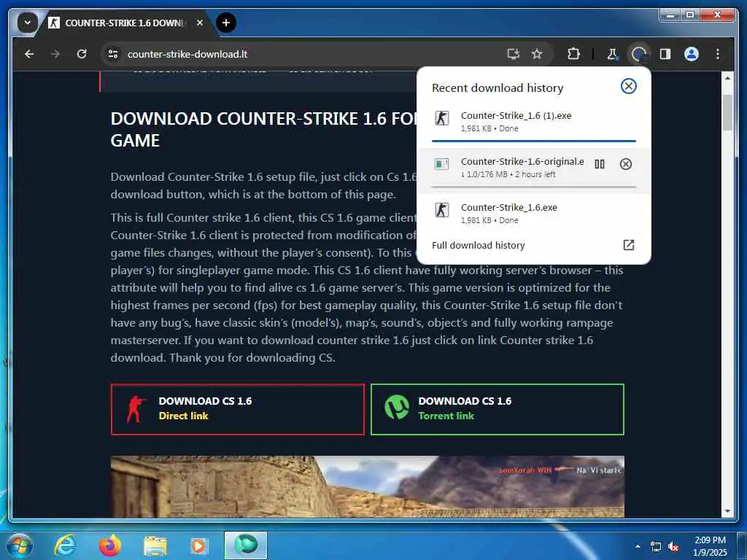Open the Extensions puzzle icon
747x560 pixels.
pos(573,54)
